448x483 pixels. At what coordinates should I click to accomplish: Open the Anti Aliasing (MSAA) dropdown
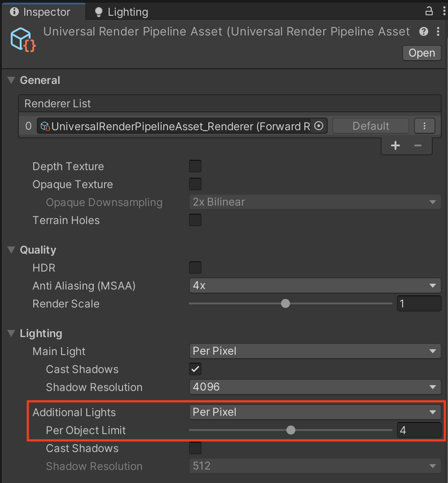click(x=315, y=285)
